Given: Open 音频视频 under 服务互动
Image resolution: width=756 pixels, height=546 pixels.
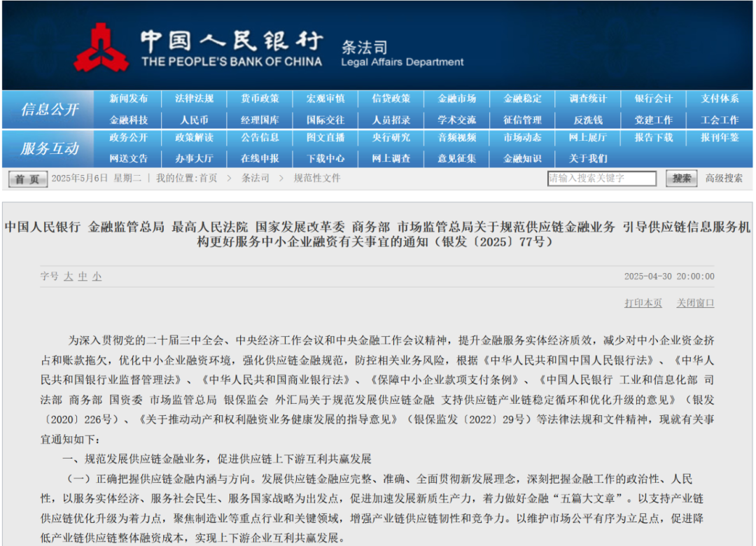Looking at the screenshot, I should click(456, 137).
